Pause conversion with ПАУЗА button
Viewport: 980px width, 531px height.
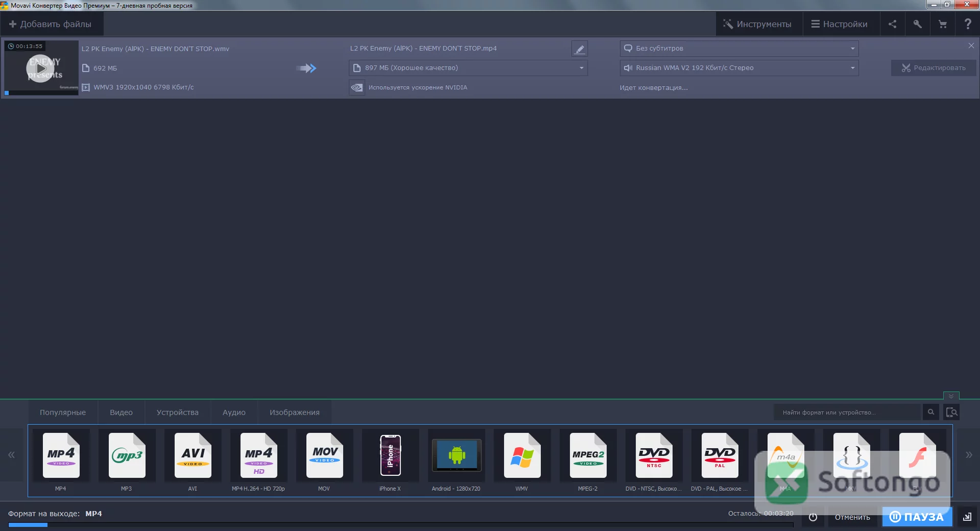[917, 517]
